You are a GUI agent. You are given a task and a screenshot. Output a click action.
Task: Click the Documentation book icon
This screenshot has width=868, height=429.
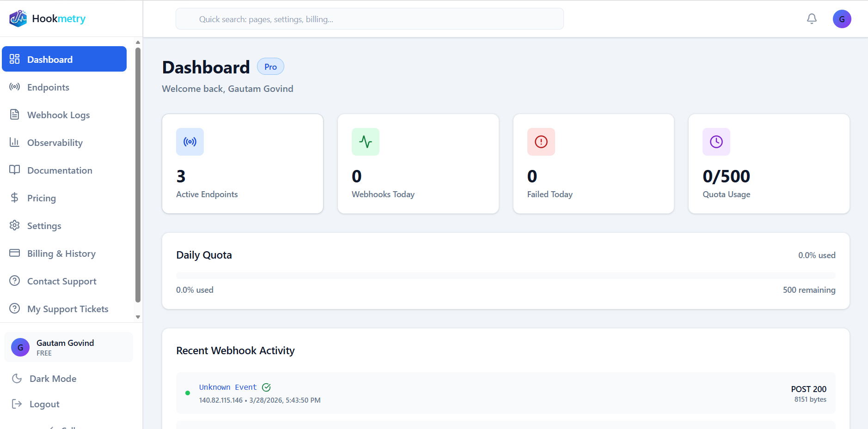click(15, 170)
